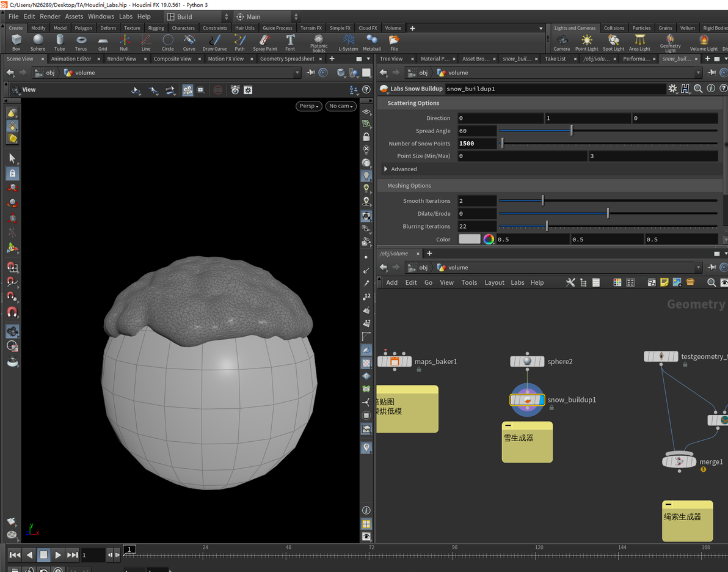Image resolution: width=728 pixels, height=572 pixels.
Task: Adjust the Spread Angle slider handle
Action: pyautogui.click(x=572, y=131)
